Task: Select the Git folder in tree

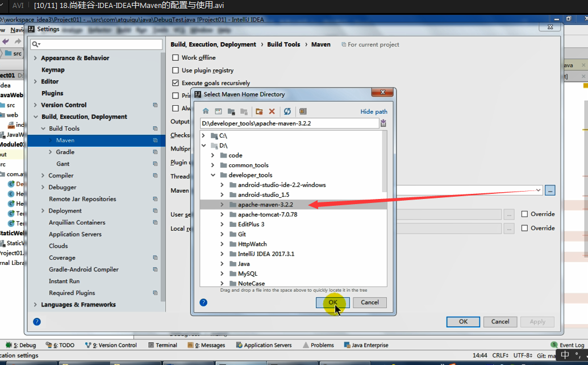Action: coord(242,234)
